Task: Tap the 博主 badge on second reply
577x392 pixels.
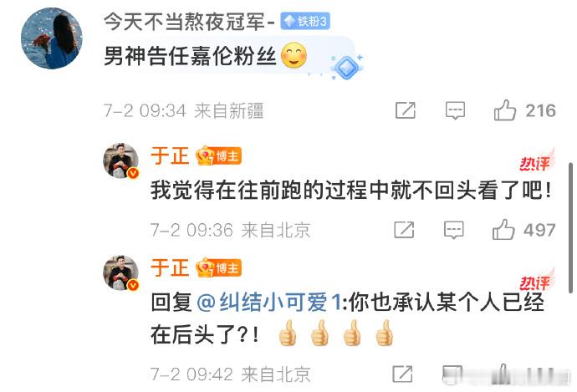Action: (218, 267)
